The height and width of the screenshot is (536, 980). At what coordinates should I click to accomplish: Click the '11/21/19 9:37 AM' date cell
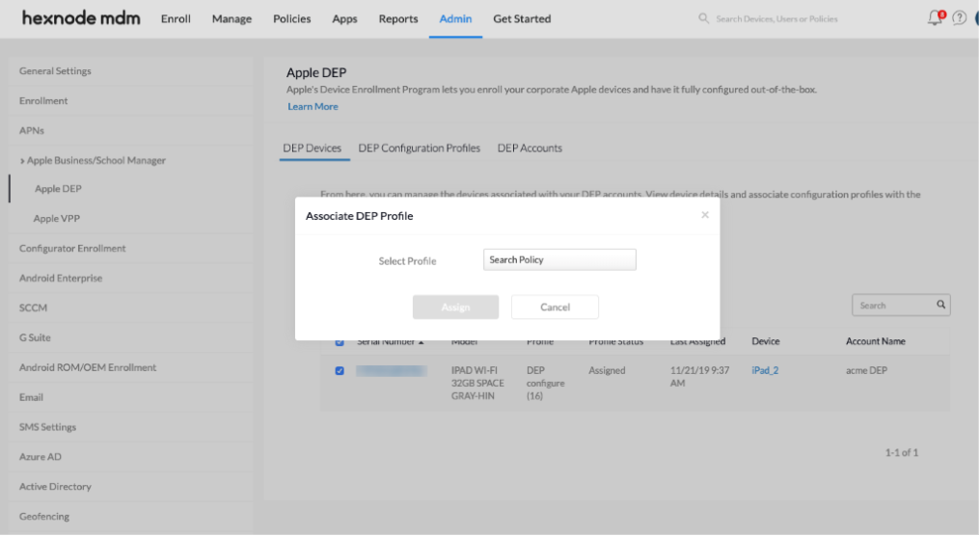(x=699, y=377)
